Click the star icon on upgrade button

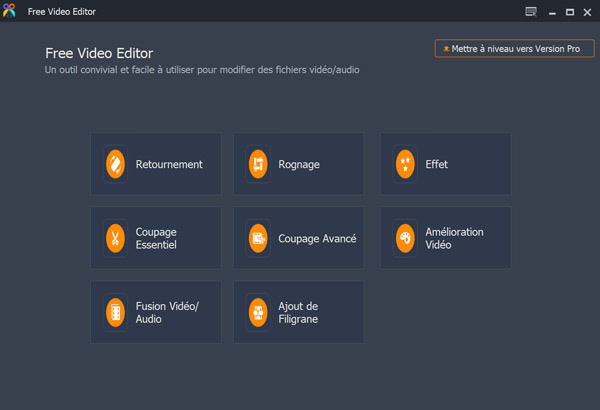(x=446, y=49)
